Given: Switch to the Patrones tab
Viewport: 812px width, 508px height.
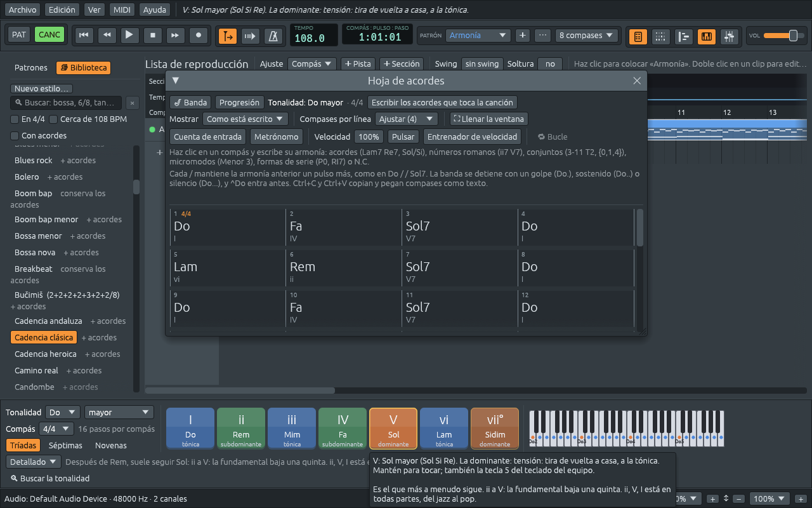Looking at the screenshot, I should coord(31,67).
